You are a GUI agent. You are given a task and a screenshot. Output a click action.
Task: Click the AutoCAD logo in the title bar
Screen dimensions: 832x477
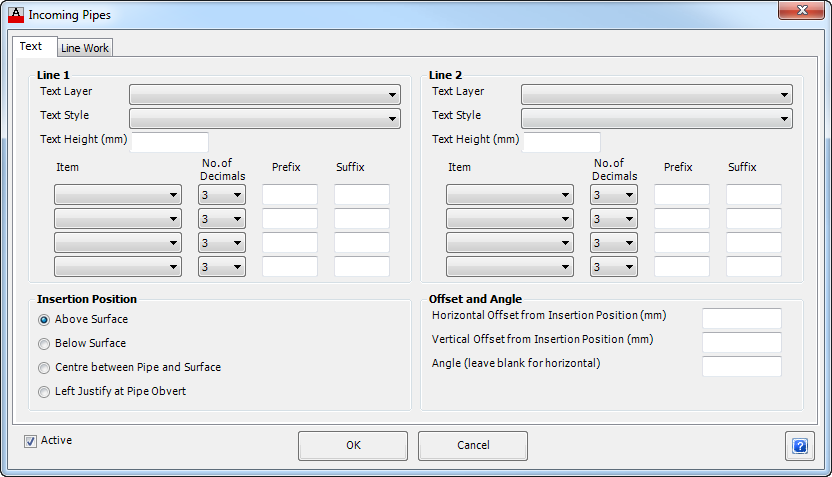(x=16, y=15)
